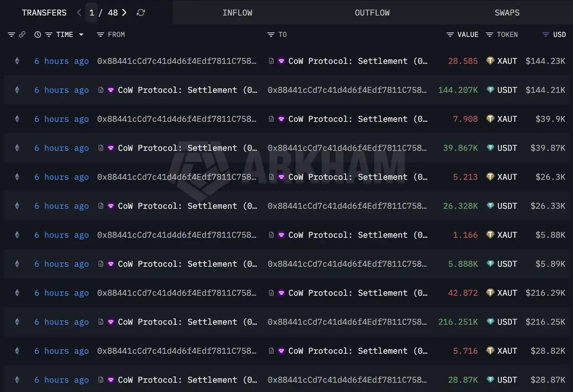
Task: Open the TIME column filter icon
Action: pos(49,34)
